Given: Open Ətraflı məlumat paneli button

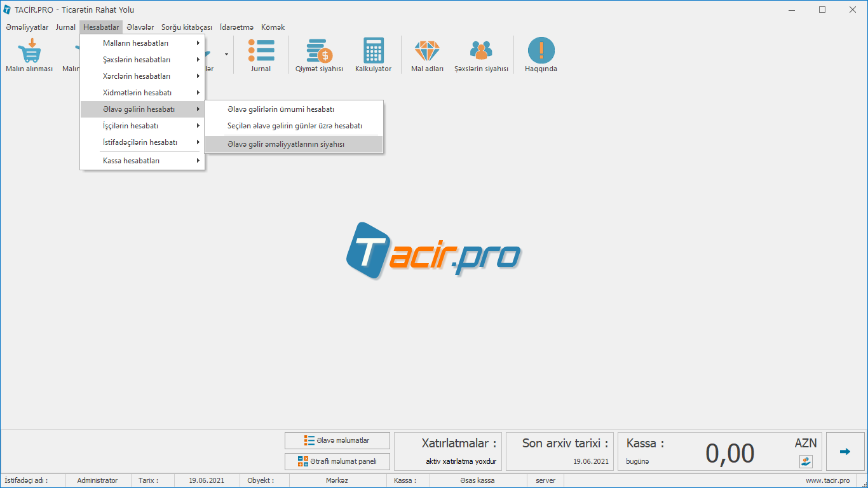Looking at the screenshot, I should (337, 461).
